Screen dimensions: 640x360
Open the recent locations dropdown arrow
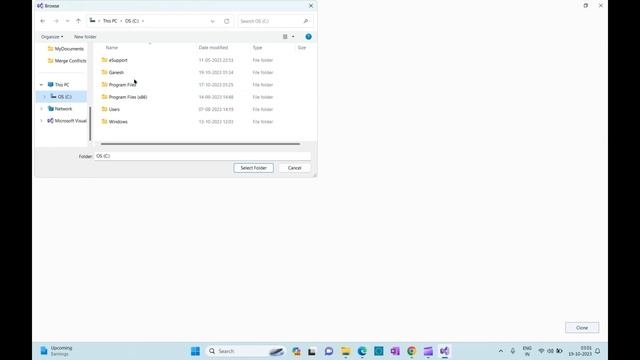point(67,21)
